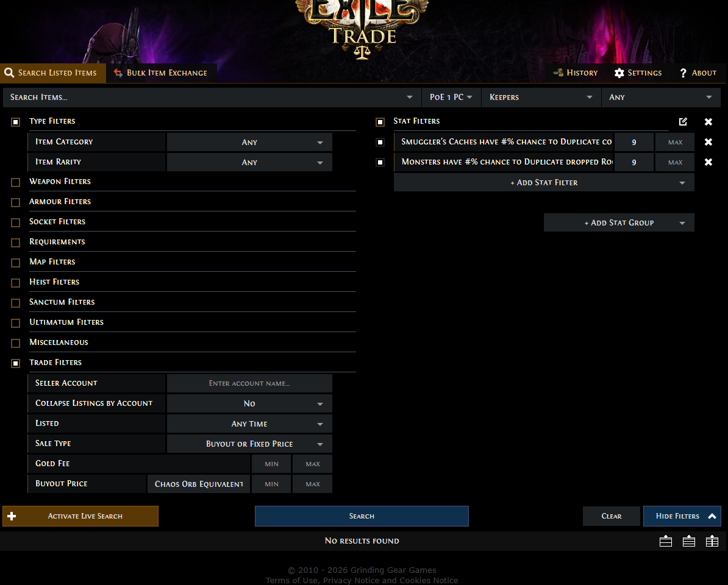Click the plus icon on Activate Live Search
Screen dimensions: 728x585
coord(12,516)
